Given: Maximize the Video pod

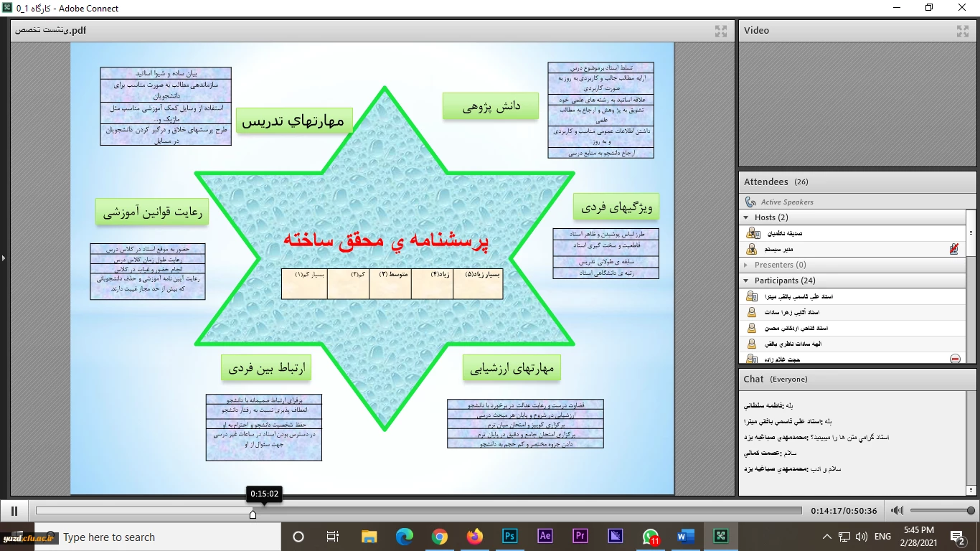Looking at the screenshot, I should point(962,31).
